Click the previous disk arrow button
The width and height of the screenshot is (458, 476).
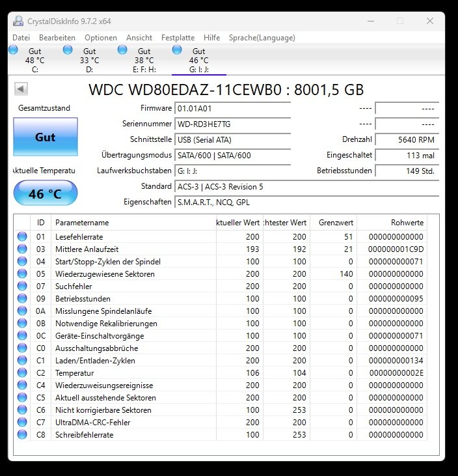click(x=21, y=89)
